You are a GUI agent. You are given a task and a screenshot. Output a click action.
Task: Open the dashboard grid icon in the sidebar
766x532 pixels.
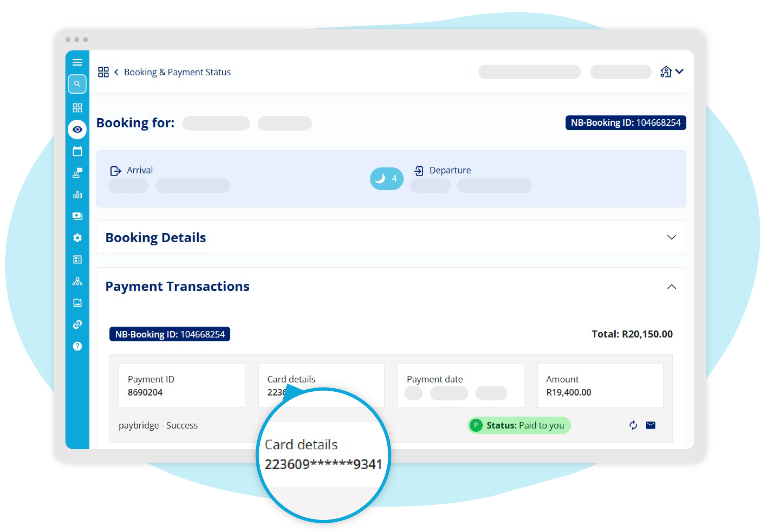click(77, 108)
